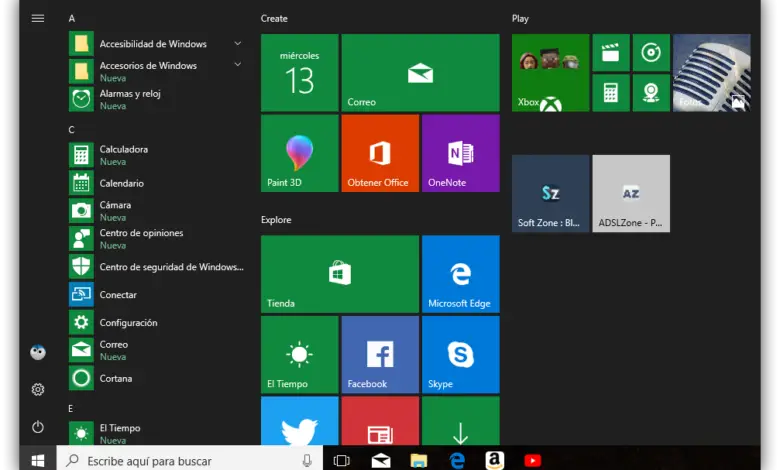The image size is (780, 470).
Task: Open YouTube from the taskbar
Action: point(532,461)
